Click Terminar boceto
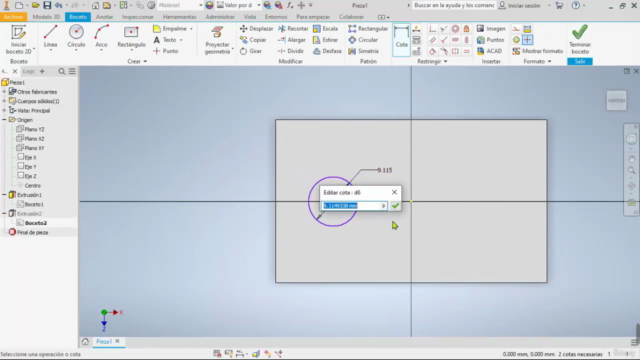640x360 pixels. tap(580, 40)
